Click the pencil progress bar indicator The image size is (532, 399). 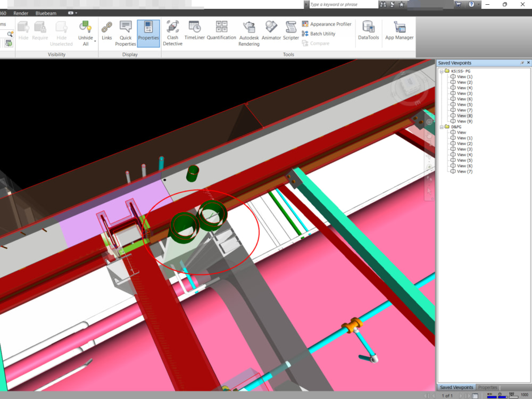491,395
